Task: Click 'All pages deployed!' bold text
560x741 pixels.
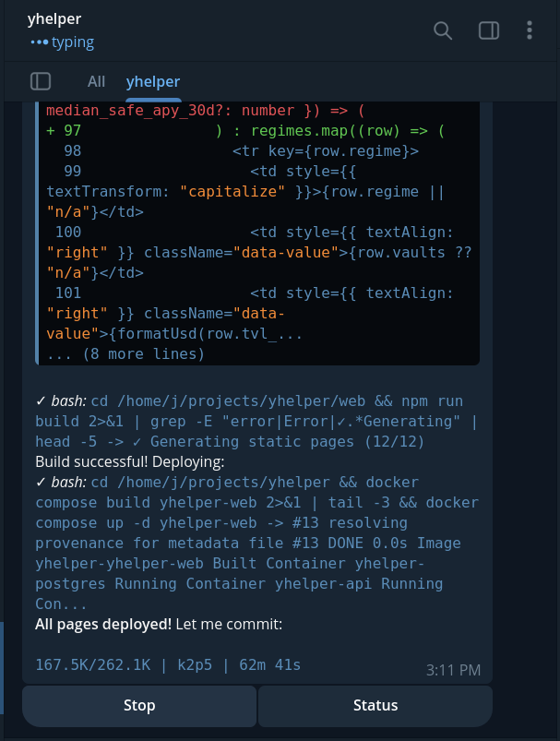Action: 103,625
